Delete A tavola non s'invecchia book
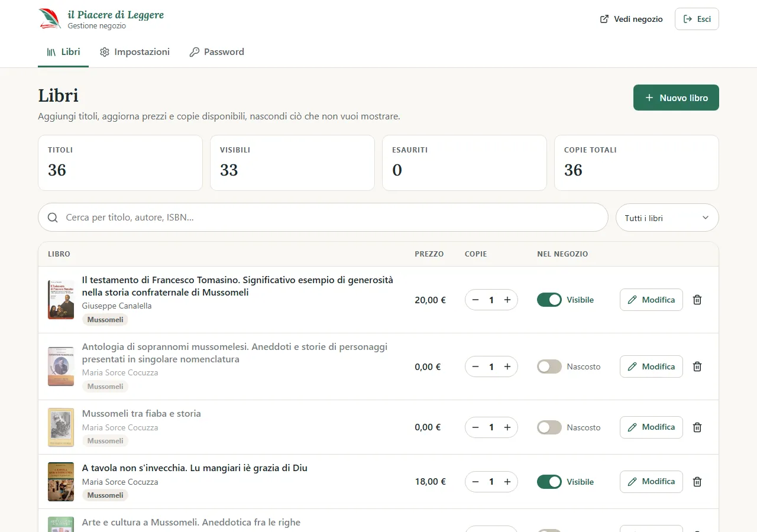The image size is (757, 532). pos(697,482)
